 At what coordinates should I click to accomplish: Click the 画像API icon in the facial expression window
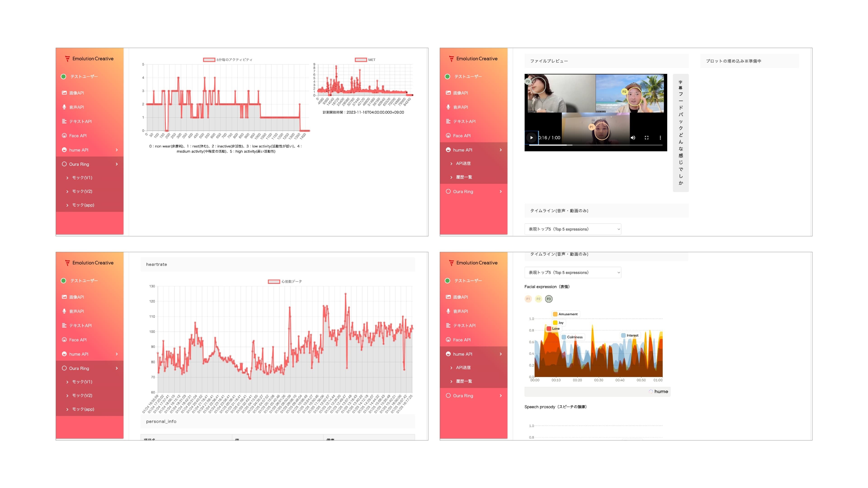tap(448, 297)
